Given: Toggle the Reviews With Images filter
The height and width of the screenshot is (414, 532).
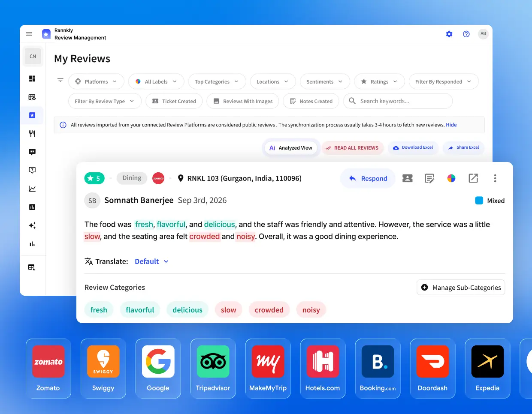Looking at the screenshot, I should tap(243, 101).
